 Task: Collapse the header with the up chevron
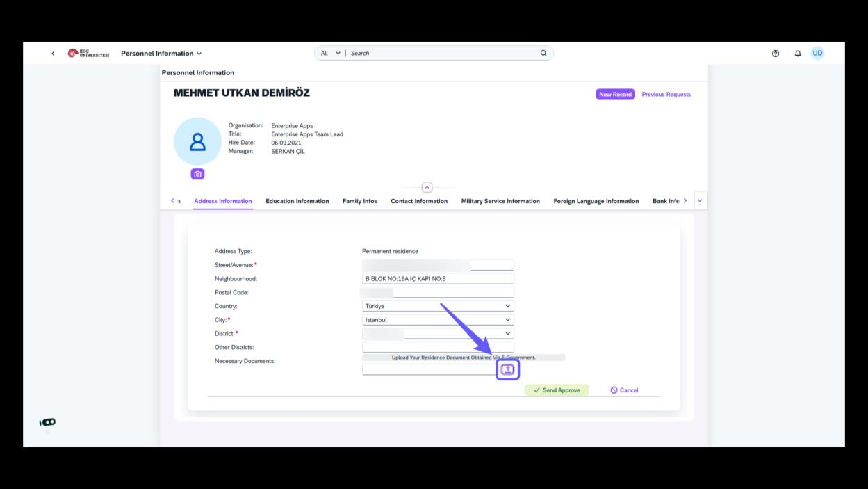pyautogui.click(x=427, y=187)
